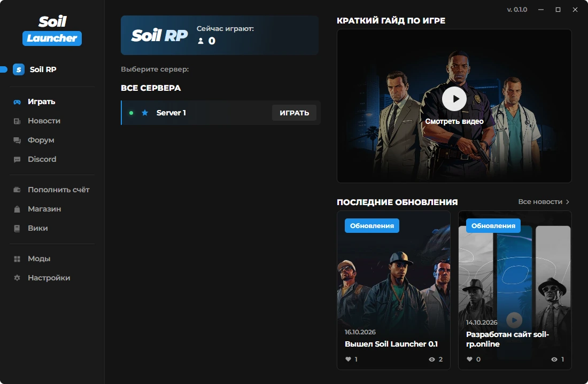Click the book icon beside Вики
Image resolution: width=588 pixels, height=384 pixels.
tap(17, 228)
